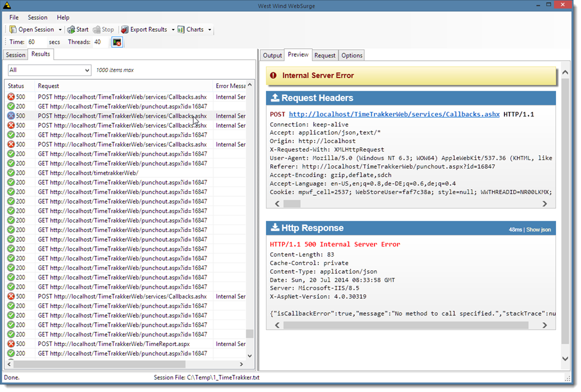Image resolution: width=581 pixels, height=392 pixels.
Task: Click the Start button label
Action: click(82, 29)
